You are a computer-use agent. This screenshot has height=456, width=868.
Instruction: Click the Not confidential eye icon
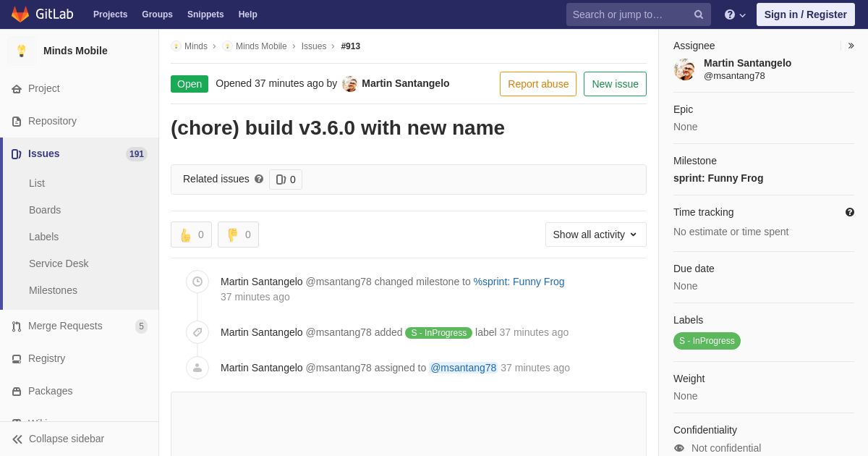[679, 448]
